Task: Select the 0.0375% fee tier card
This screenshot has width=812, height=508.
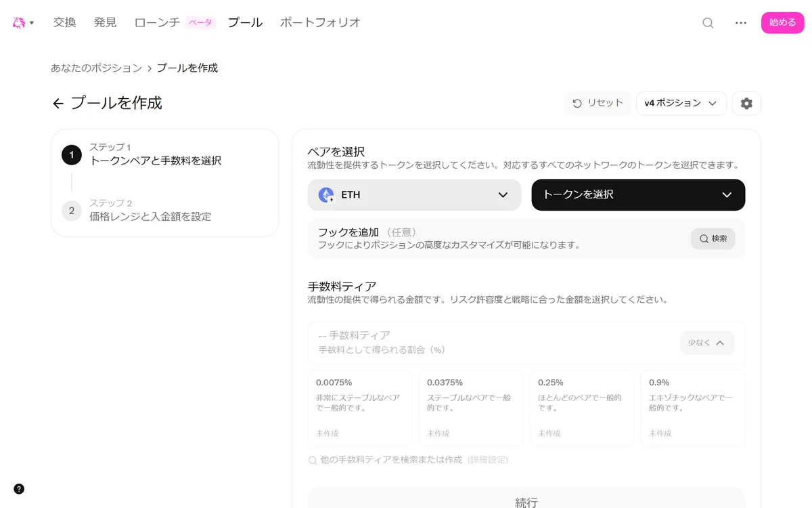Action: (x=471, y=408)
